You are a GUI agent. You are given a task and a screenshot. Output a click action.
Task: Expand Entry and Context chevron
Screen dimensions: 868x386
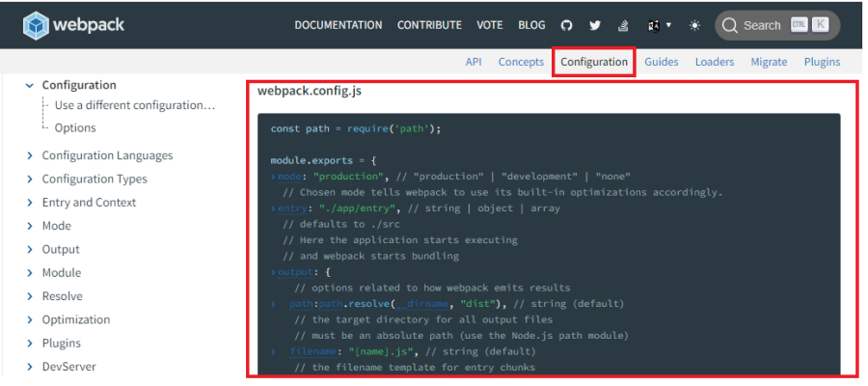[x=30, y=203]
